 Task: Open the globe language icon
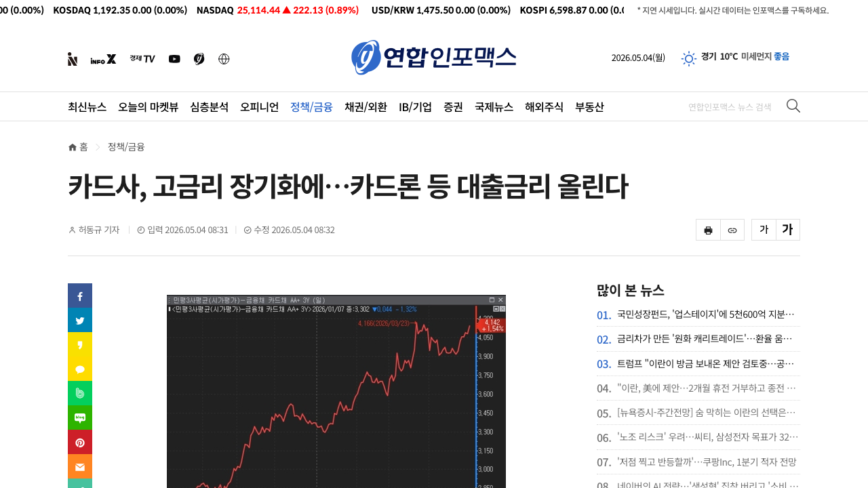(x=224, y=59)
